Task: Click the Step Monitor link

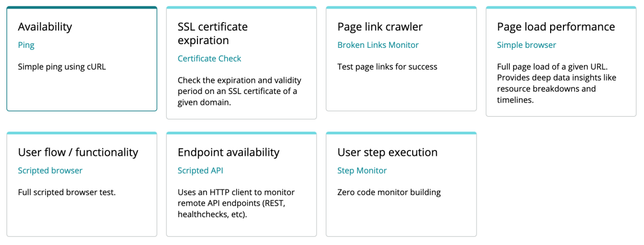Action: (x=362, y=171)
